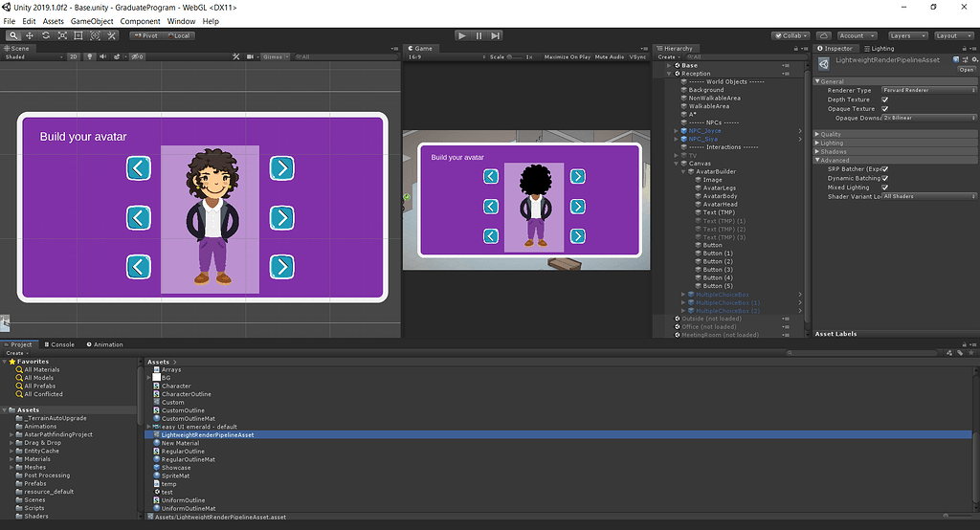The height and width of the screenshot is (530, 980).
Task: Click the Pause button
Action: click(479, 35)
